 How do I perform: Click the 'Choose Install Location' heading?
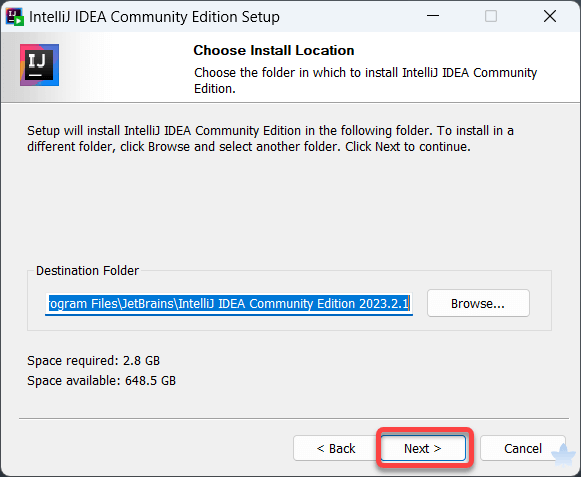(x=274, y=50)
